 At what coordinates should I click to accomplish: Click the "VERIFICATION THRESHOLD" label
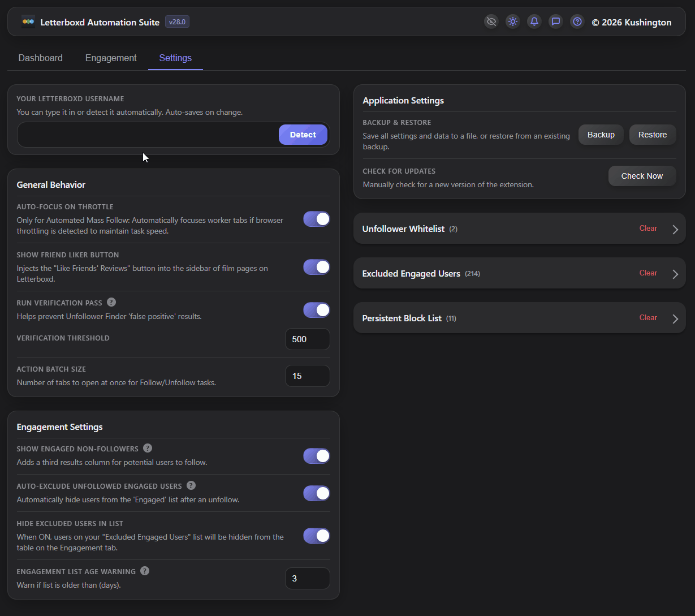(x=63, y=338)
